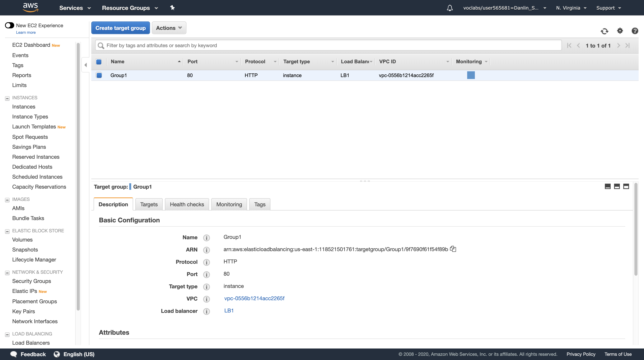Uncheck the Group1 row checkbox

(99, 75)
